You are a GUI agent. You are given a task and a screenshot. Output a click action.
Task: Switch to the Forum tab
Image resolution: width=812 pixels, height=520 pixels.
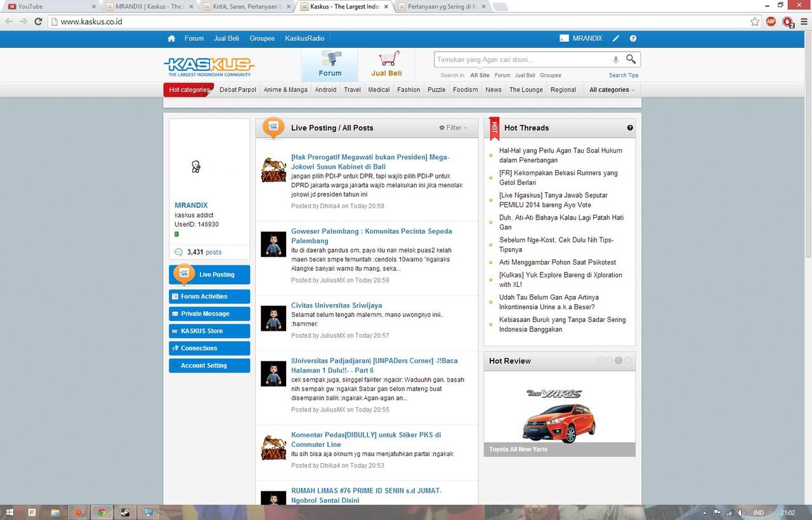point(329,64)
